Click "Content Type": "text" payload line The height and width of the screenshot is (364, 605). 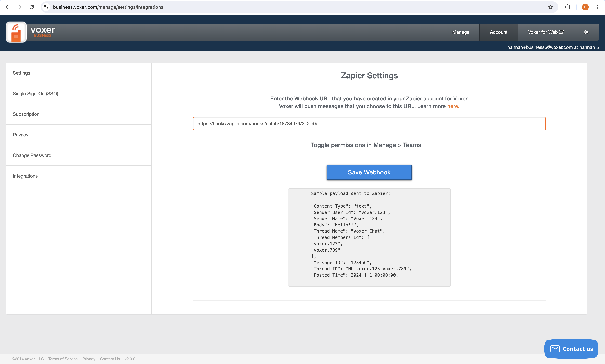pos(341,206)
